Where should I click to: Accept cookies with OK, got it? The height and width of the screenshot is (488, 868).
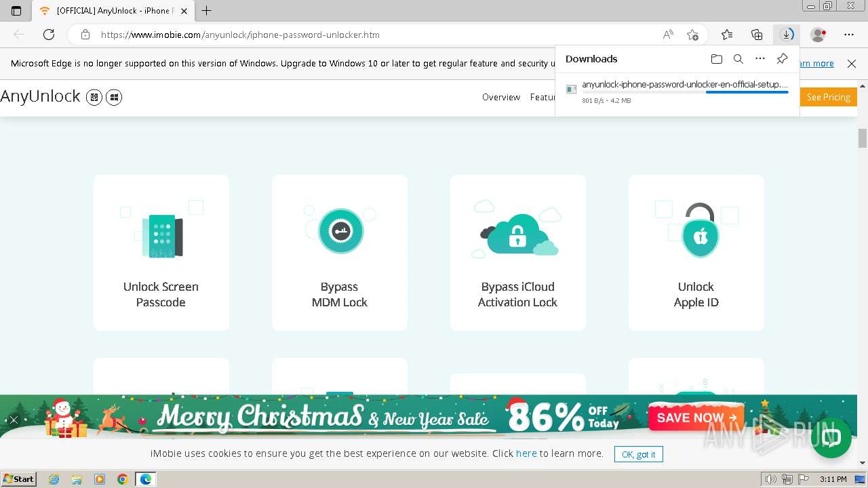639,454
